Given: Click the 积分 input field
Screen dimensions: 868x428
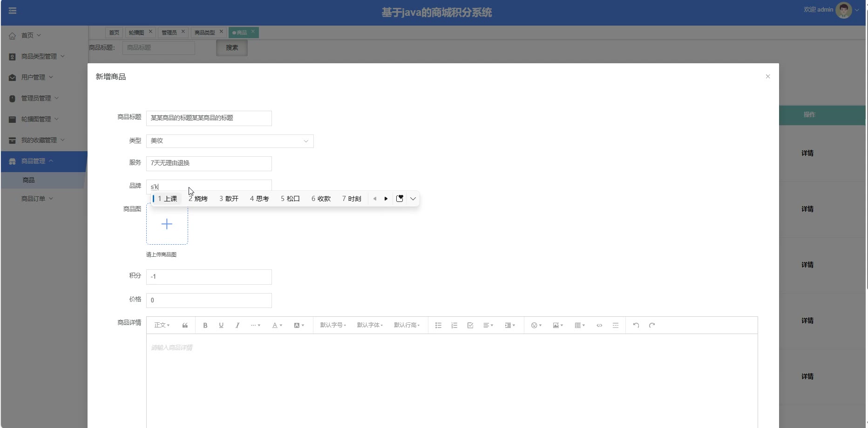Looking at the screenshot, I should (x=209, y=277).
